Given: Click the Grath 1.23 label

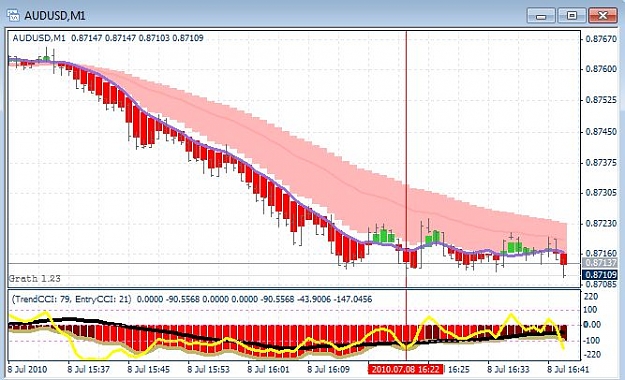Looking at the screenshot, I should [35, 279].
